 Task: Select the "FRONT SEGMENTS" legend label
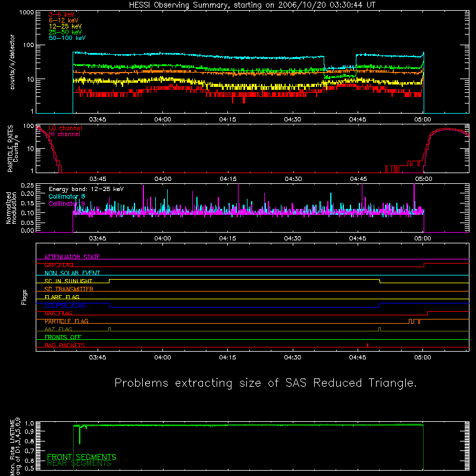82,457
